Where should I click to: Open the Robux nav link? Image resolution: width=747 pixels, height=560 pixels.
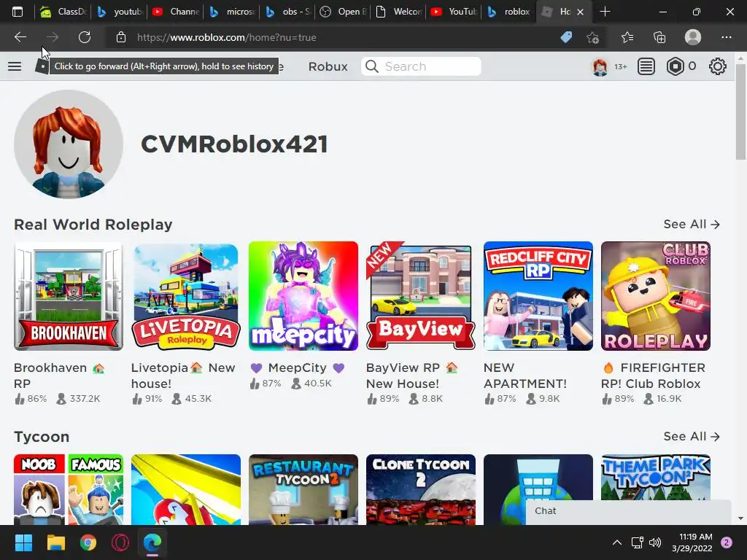[328, 66]
